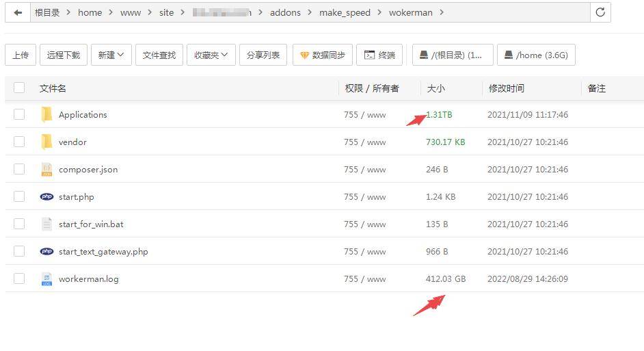Click the start_for_win.bat file icon
Image resolution: width=644 pixels, height=351 pixels.
[46, 224]
